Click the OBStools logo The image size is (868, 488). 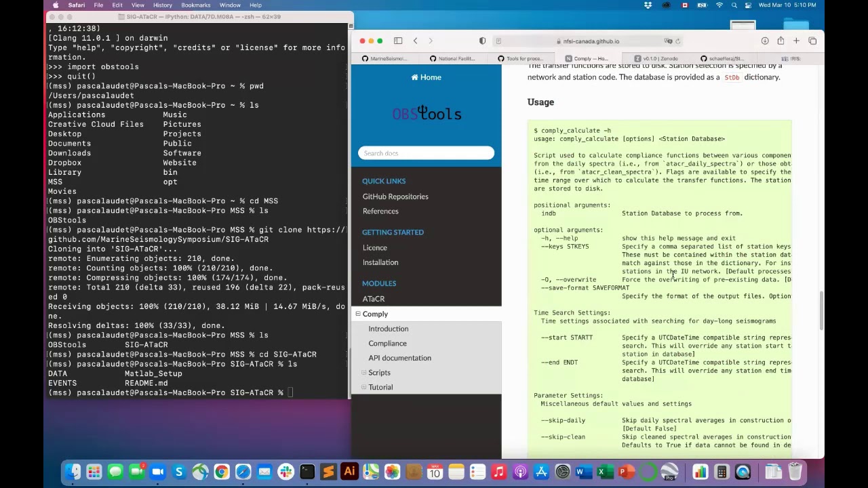(427, 113)
